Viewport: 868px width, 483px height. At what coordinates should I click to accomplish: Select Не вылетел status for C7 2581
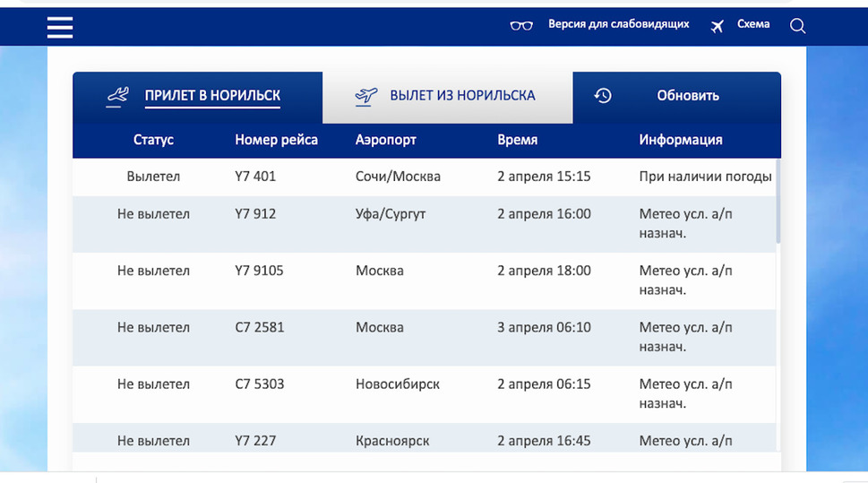[x=153, y=327]
